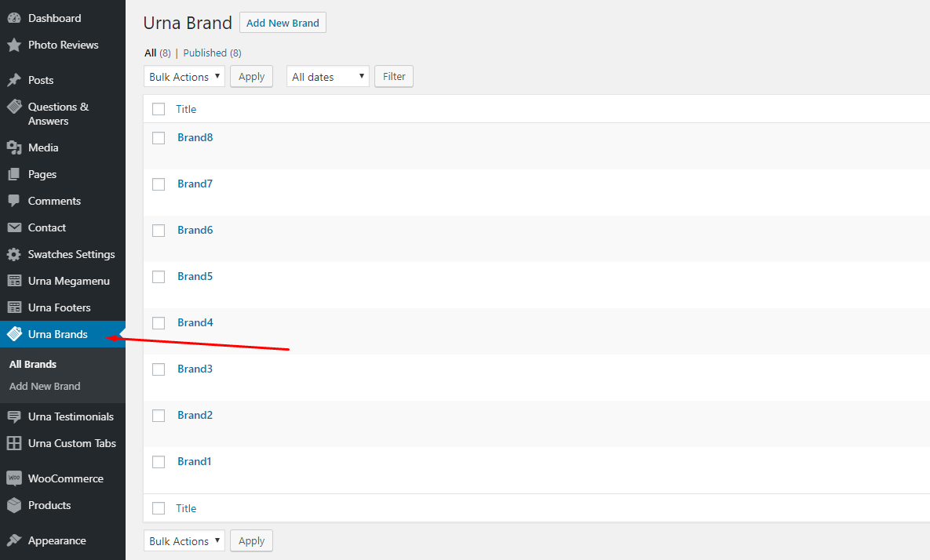The image size is (930, 560).
Task: Tick the Brand1 row checkbox
Action: tap(159, 462)
